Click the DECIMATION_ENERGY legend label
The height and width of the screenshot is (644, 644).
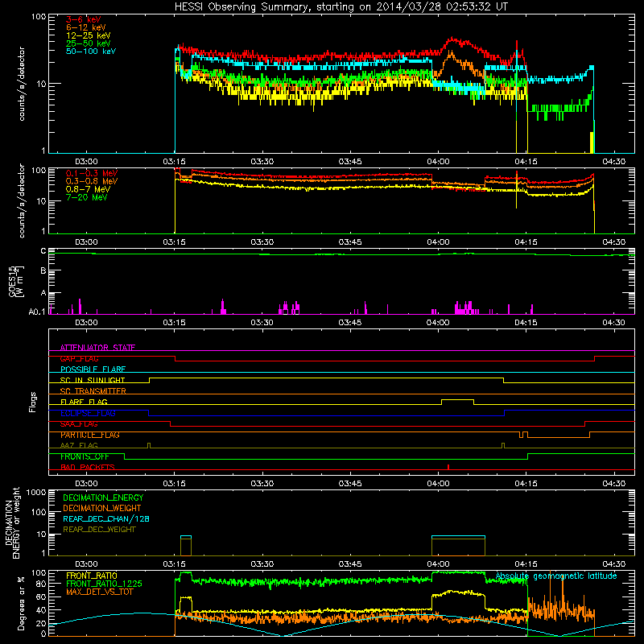(103, 497)
